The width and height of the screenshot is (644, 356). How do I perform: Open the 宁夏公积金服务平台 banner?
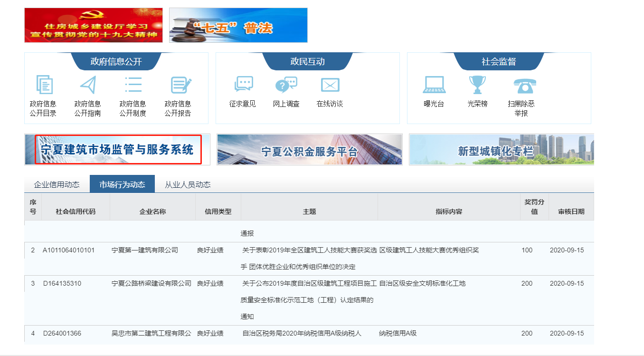(309, 150)
